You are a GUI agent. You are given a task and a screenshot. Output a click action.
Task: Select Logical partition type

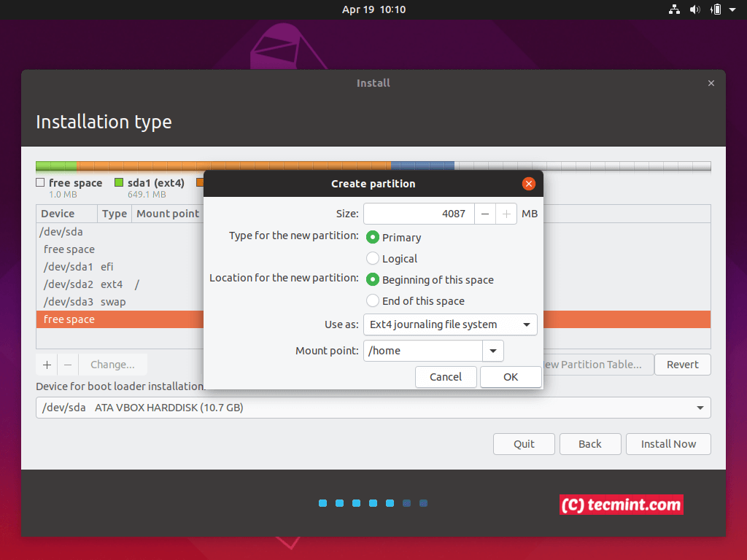373,259
